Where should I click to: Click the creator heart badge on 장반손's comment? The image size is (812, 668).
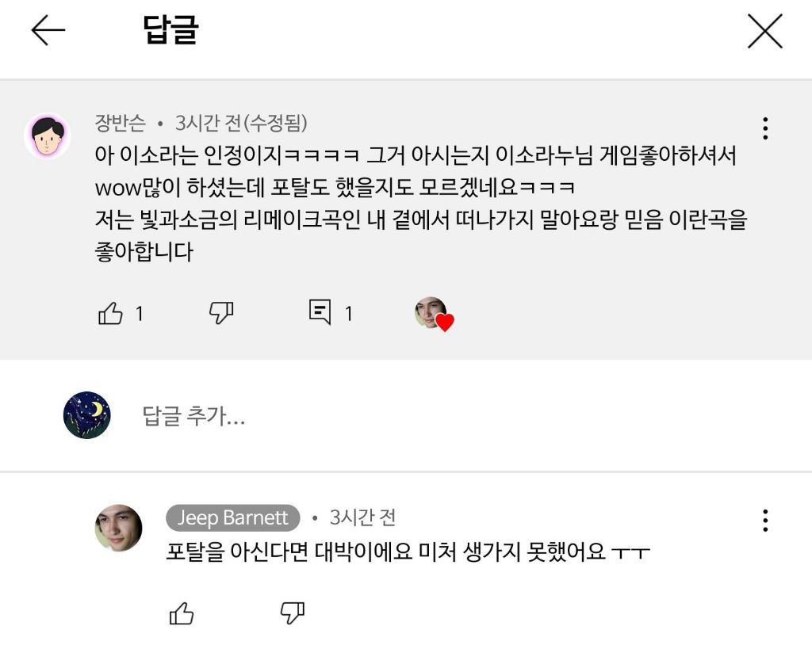434,315
